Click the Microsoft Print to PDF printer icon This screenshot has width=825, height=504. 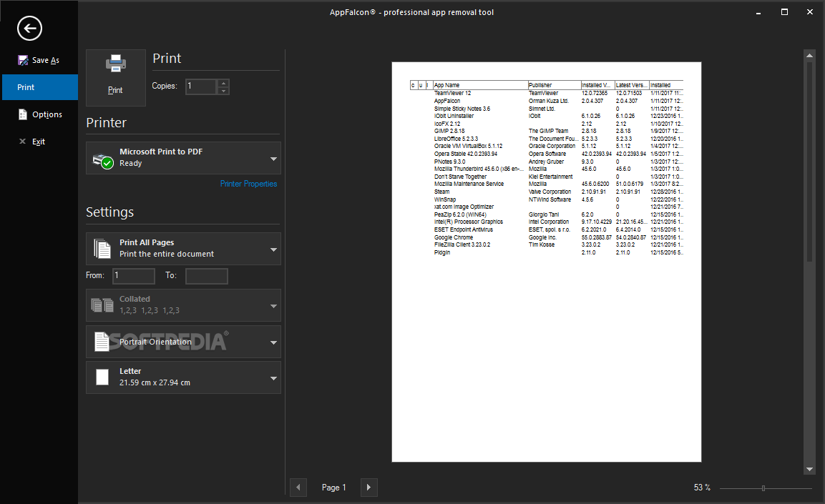pyautogui.click(x=103, y=161)
